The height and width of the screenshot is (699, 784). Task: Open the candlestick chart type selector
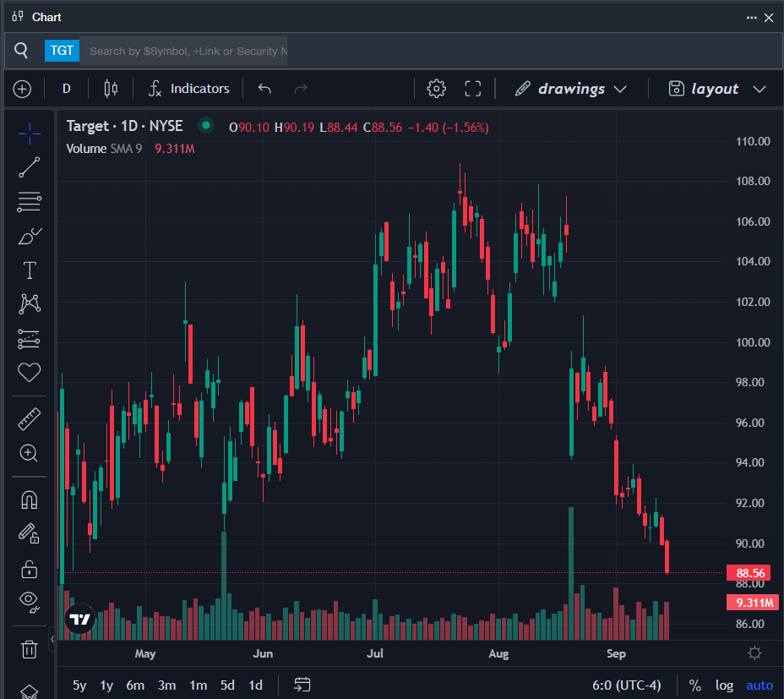click(111, 89)
